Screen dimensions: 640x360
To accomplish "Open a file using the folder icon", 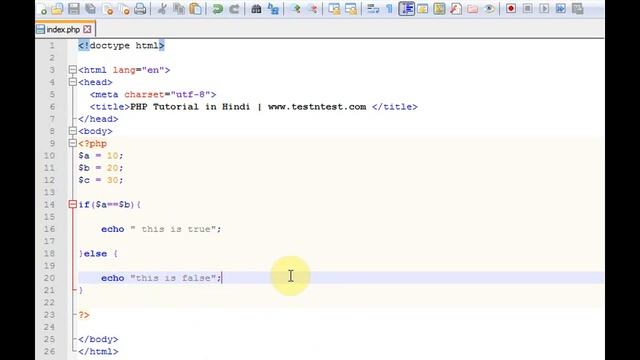I will 58,9.
